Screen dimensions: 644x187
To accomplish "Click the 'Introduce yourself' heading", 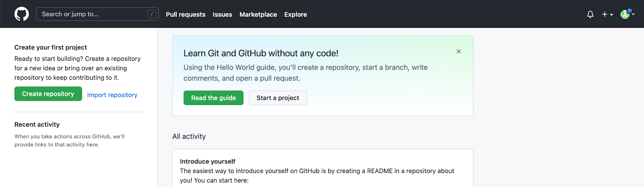I will click(208, 161).
